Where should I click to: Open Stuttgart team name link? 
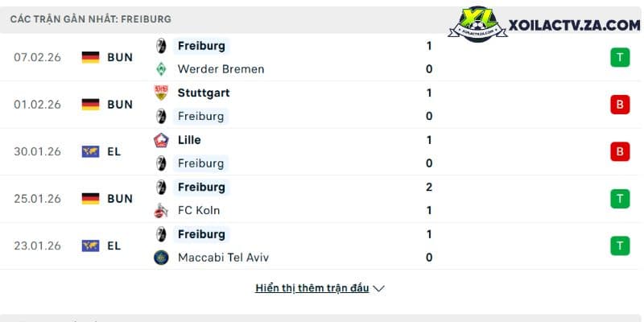pos(204,93)
